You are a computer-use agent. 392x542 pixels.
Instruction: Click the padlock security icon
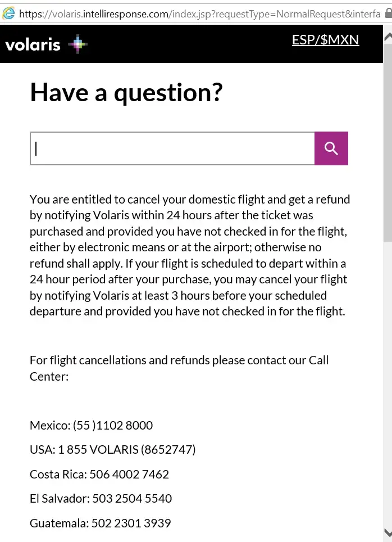[387, 12]
